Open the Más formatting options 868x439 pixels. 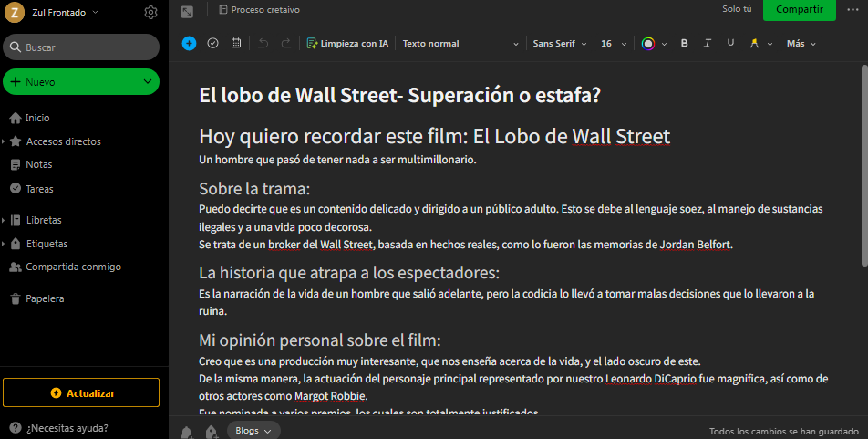(801, 43)
